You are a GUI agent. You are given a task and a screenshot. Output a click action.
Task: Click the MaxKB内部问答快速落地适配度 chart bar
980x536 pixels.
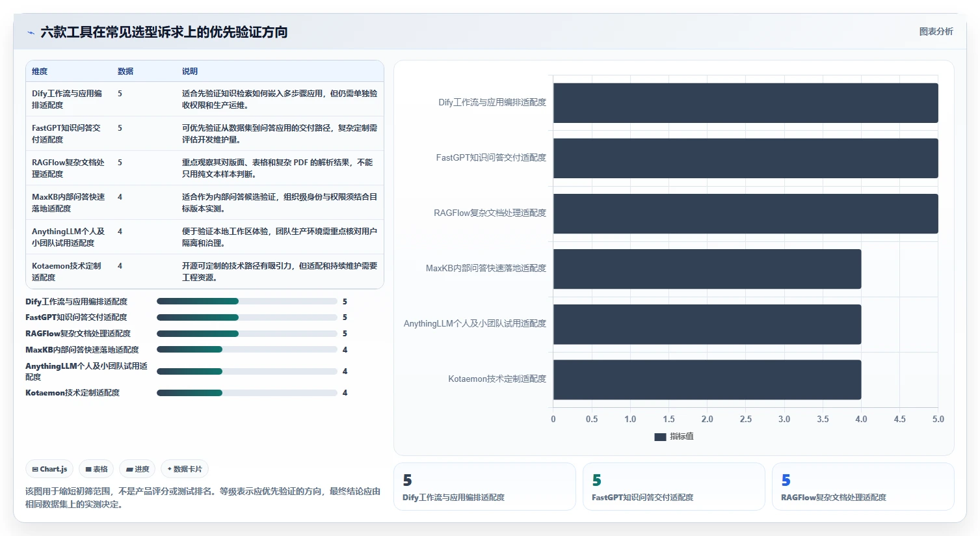click(x=707, y=269)
